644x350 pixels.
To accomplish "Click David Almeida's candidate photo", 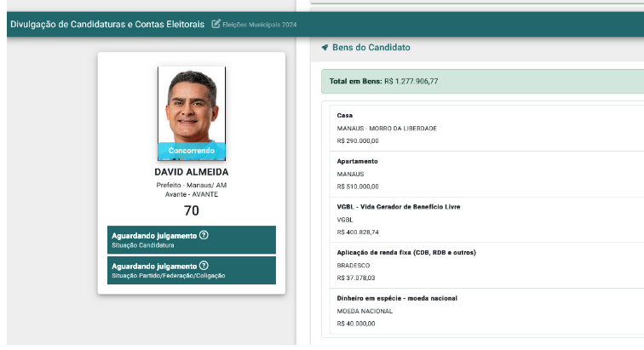I will pos(192,106).
